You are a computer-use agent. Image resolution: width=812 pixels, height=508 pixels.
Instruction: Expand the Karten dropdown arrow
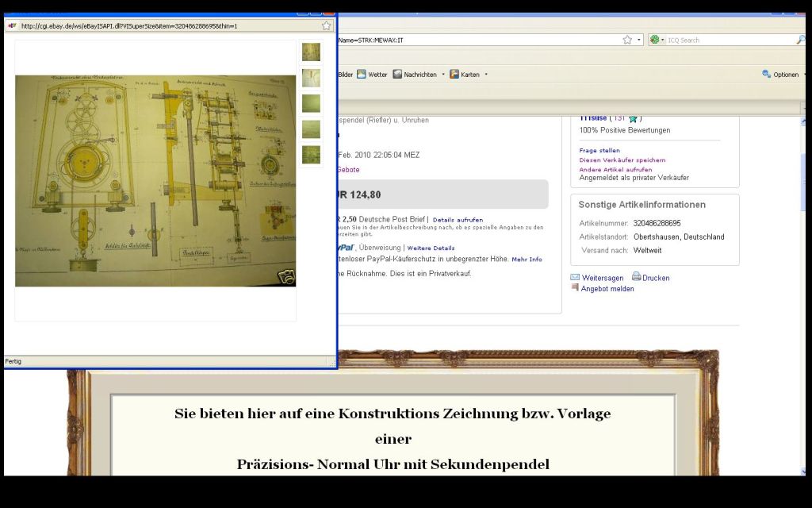coord(486,75)
